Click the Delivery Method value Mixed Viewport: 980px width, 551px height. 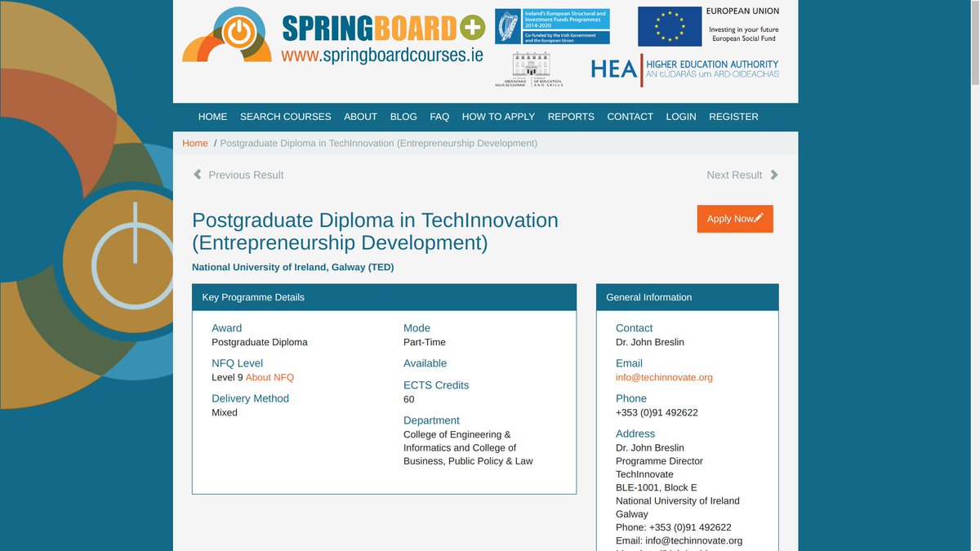225,412
